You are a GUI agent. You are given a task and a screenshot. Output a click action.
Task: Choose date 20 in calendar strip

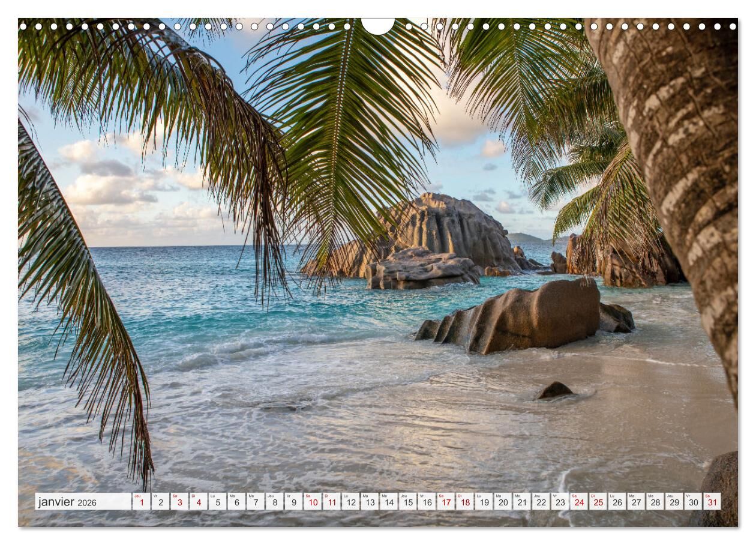(503, 502)
